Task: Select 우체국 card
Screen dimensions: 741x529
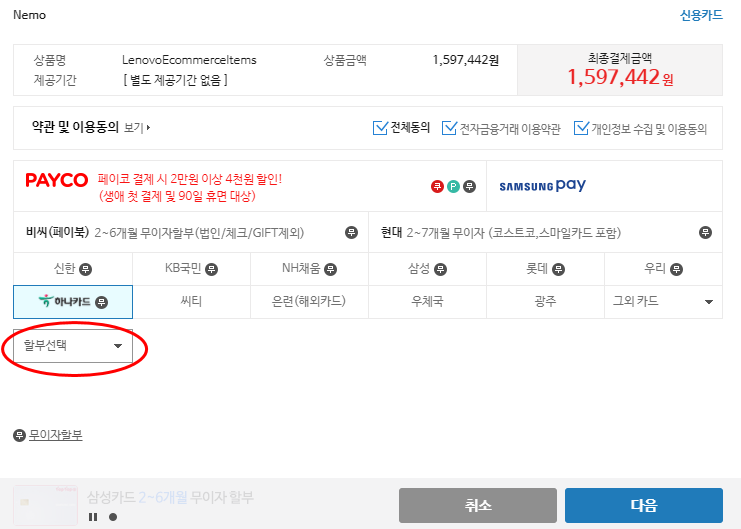Action: tap(427, 302)
